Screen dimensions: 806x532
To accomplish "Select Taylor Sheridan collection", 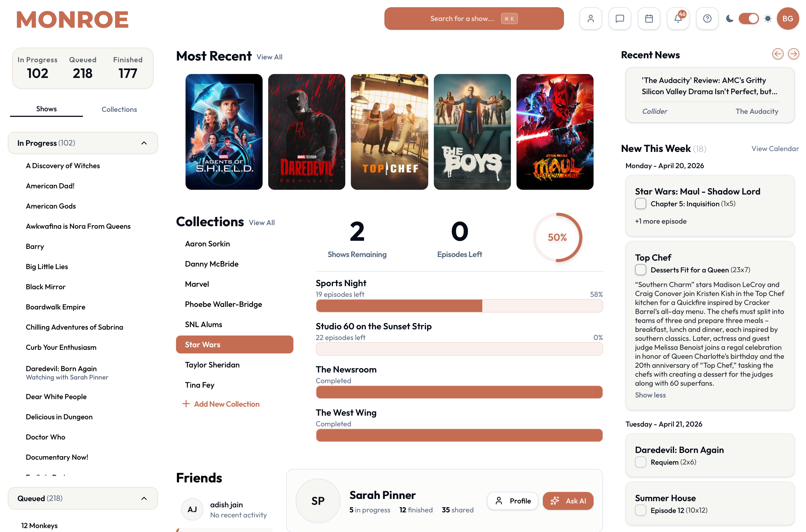I will [212, 365].
